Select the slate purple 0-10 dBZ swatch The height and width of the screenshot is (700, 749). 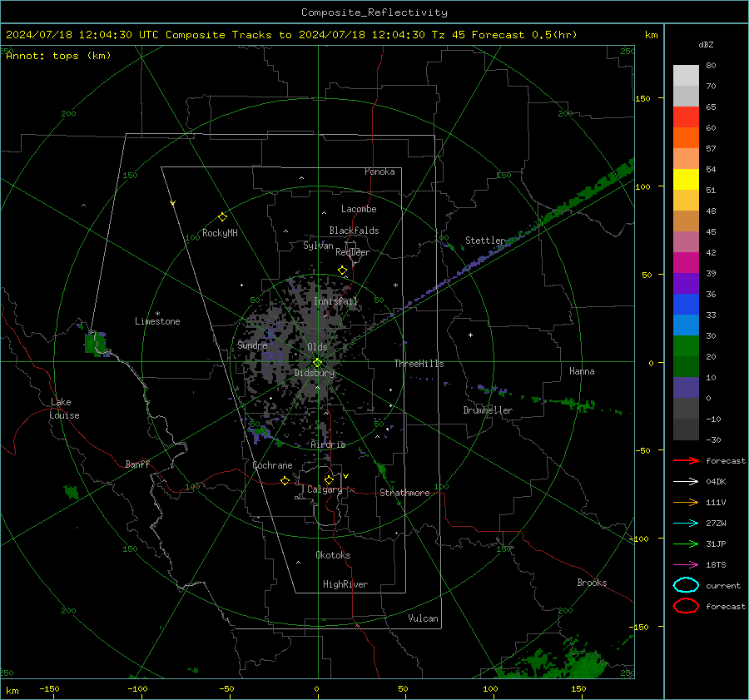point(686,388)
